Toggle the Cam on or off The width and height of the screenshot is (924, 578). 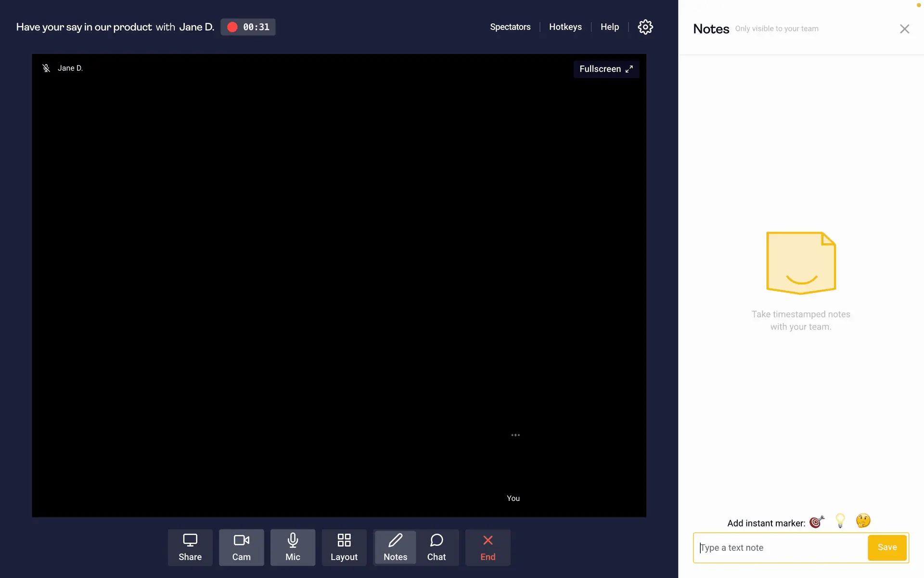[x=241, y=547]
